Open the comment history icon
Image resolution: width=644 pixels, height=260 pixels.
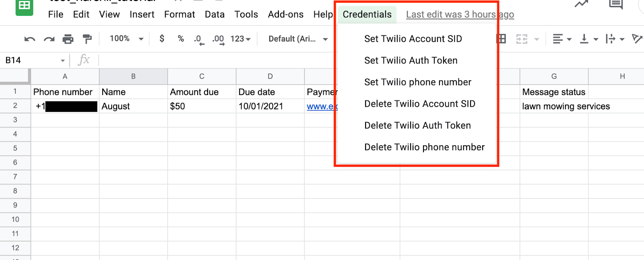coord(616,5)
